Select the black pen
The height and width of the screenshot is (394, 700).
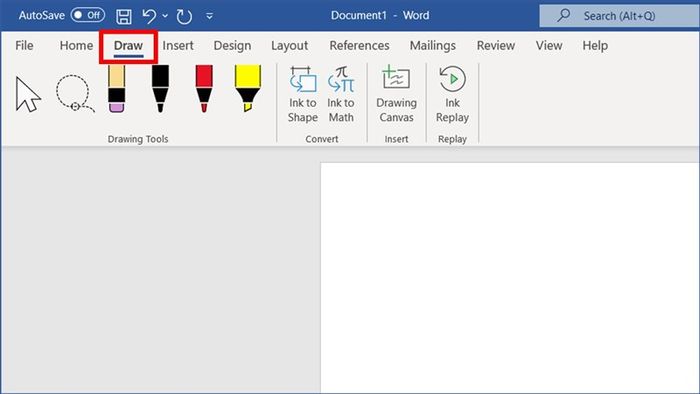point(160,88)
